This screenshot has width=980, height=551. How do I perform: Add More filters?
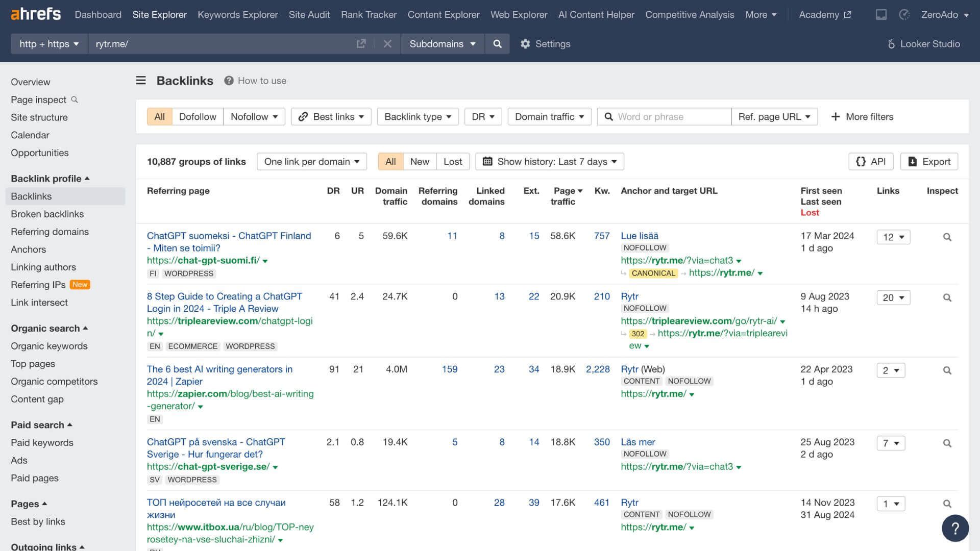pyautogui.click(x=862, y=117)
